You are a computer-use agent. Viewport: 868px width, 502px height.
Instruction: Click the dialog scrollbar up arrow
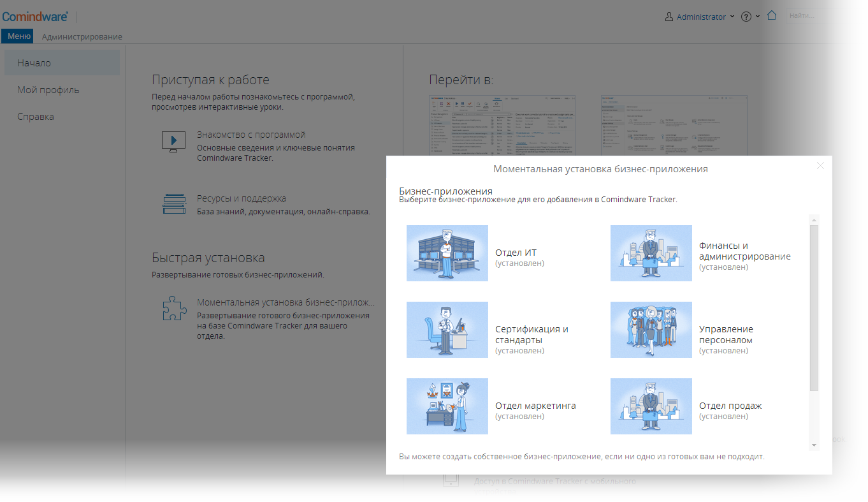pos(814,220)
